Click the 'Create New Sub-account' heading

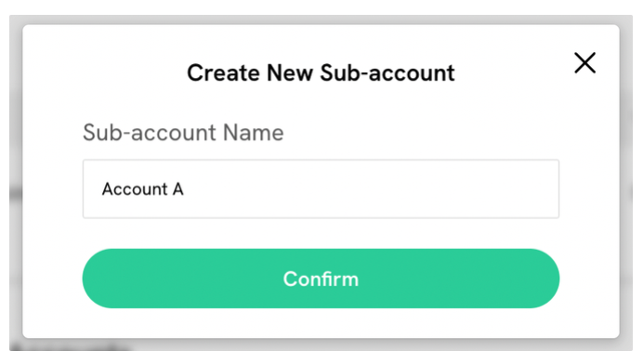[x=321, y=73]
